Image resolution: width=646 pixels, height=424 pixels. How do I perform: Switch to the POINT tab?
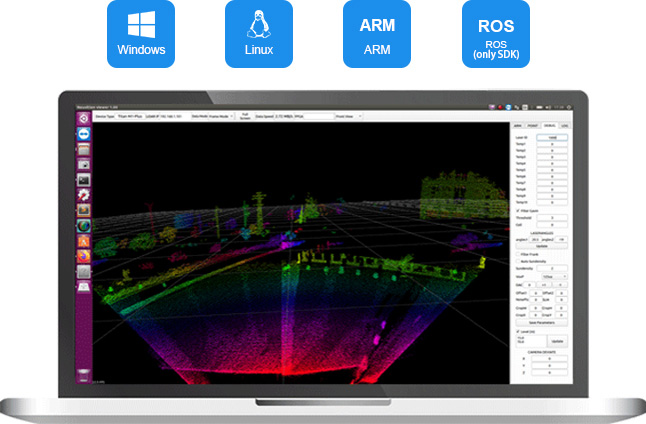tap(533, 126)
